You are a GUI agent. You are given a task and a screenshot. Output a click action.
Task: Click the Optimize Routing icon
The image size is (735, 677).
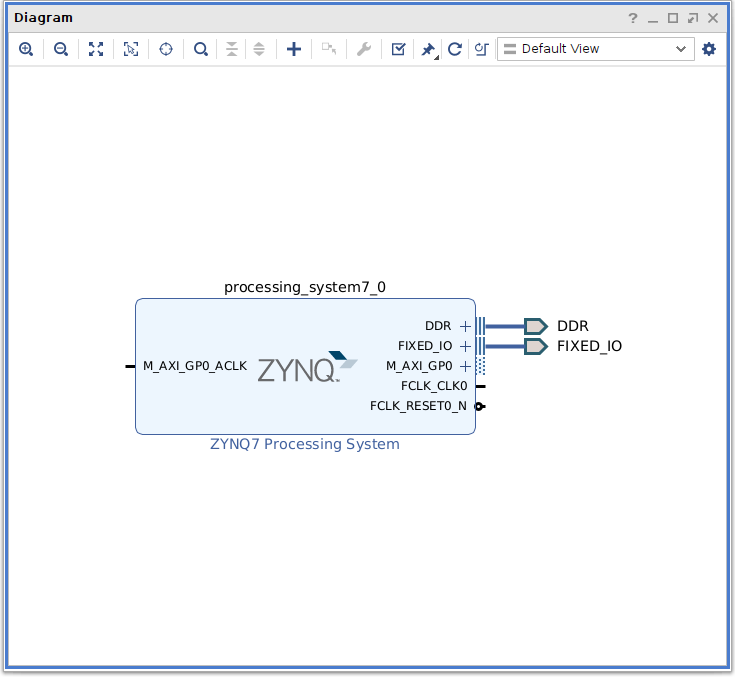(482, 49)
